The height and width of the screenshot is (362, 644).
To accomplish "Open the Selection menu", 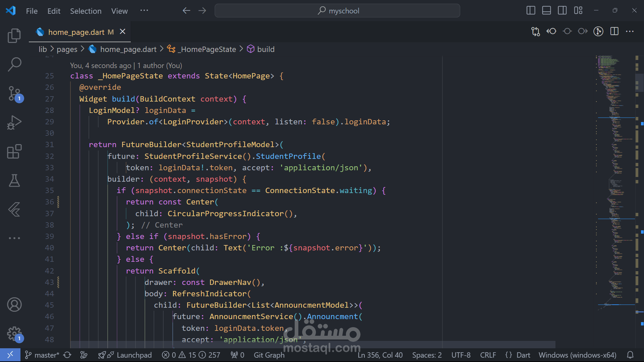I will click(86, 11).
